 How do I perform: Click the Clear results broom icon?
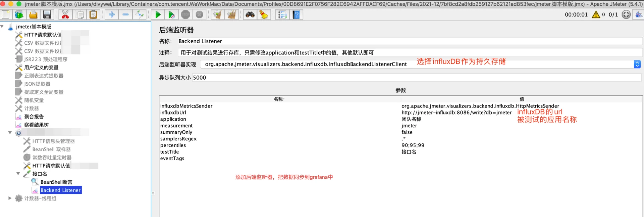[218, 14]
